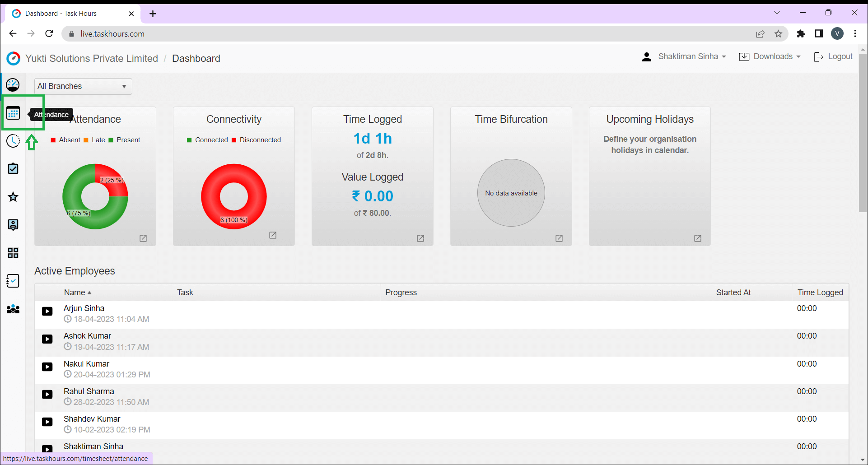Toggle the browser side panel icon

click(x=819, y=33)
